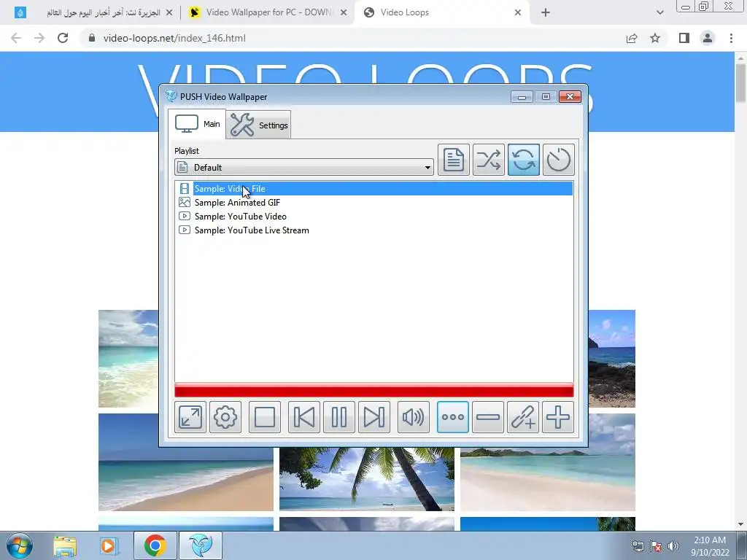Click the three-dots more options button
The width and height of the screenshot is (747, 560).
click(452, 417)
